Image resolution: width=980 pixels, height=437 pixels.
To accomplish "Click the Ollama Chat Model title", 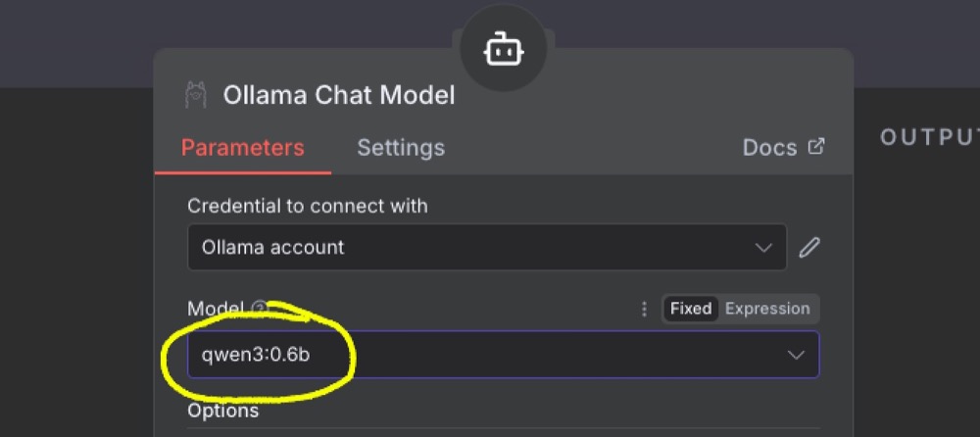I will (x=338, y=95).
